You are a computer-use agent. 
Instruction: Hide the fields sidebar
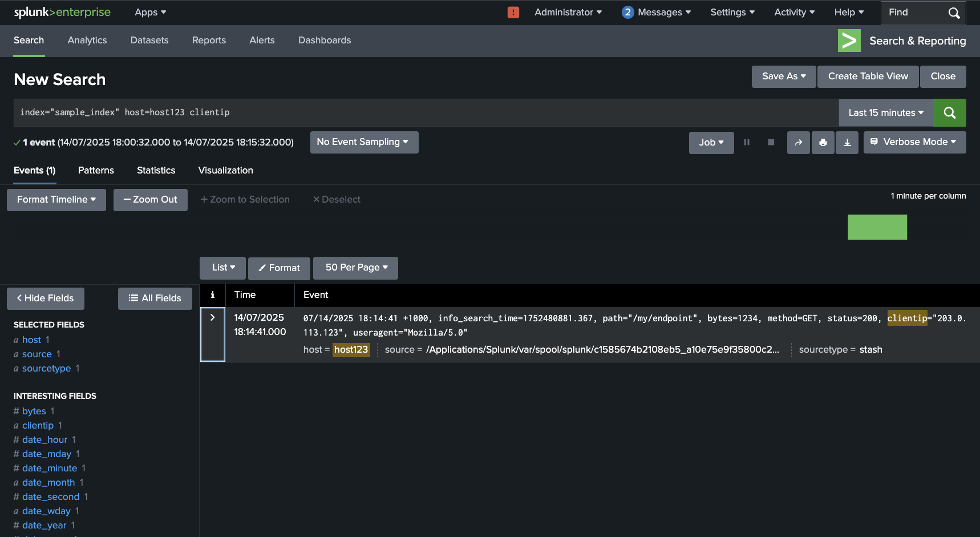(x=46, y=298)
